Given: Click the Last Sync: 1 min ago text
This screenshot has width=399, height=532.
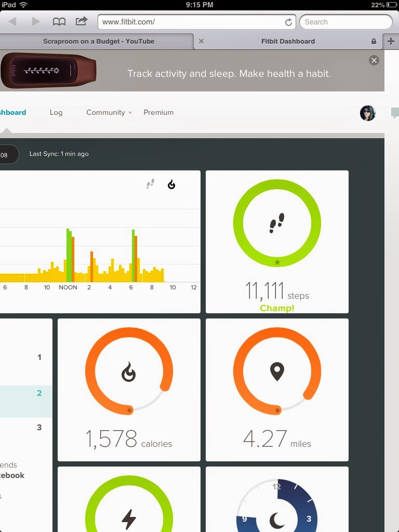Looking at the screenshot, I should click(59, 154).
